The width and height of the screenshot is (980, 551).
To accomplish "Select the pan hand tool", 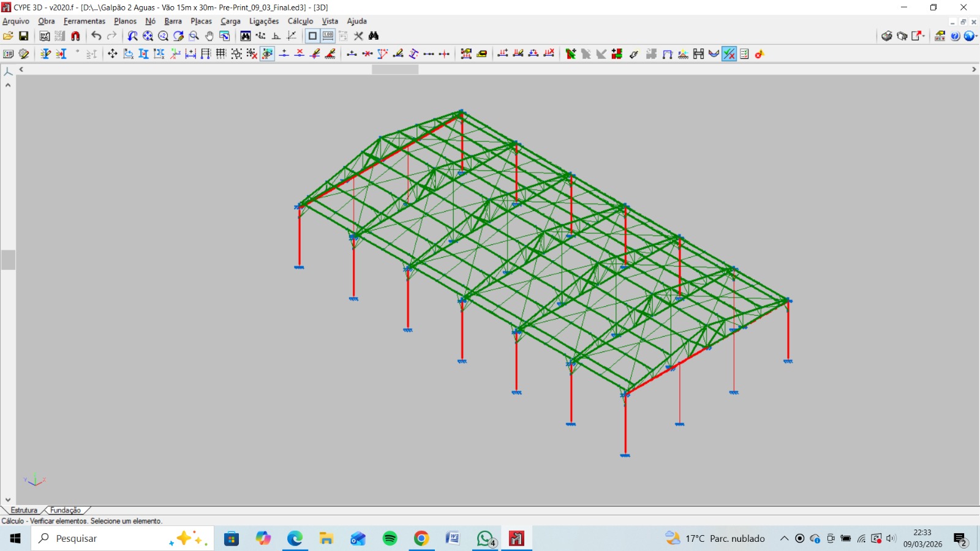I will (x=209, y=36).
